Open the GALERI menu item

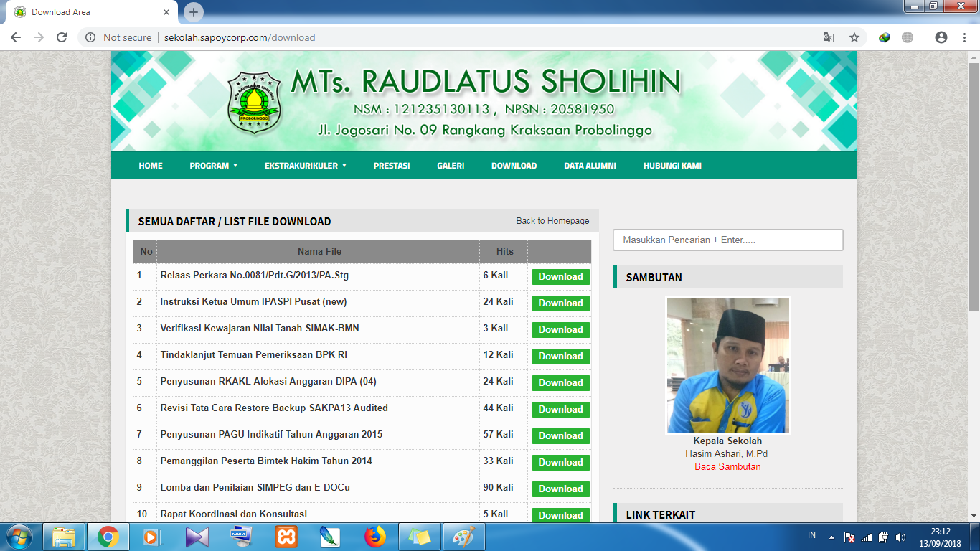point(451,166)
